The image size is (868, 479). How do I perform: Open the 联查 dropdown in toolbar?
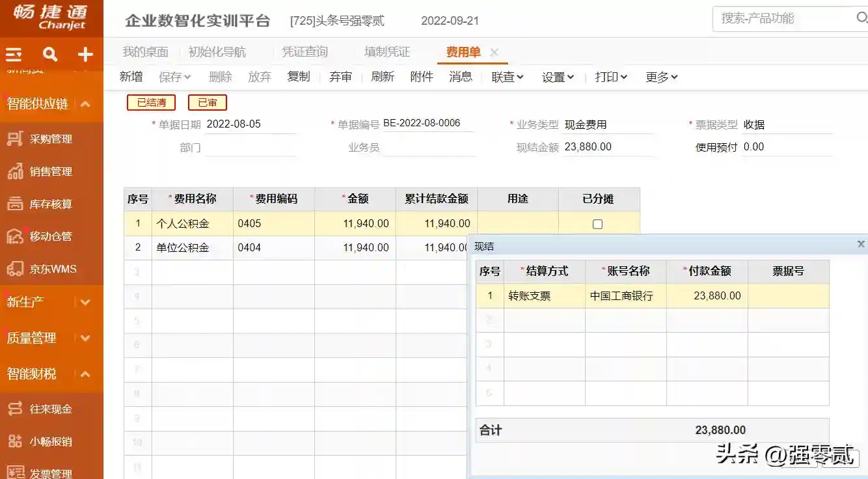tap(508, 77)
